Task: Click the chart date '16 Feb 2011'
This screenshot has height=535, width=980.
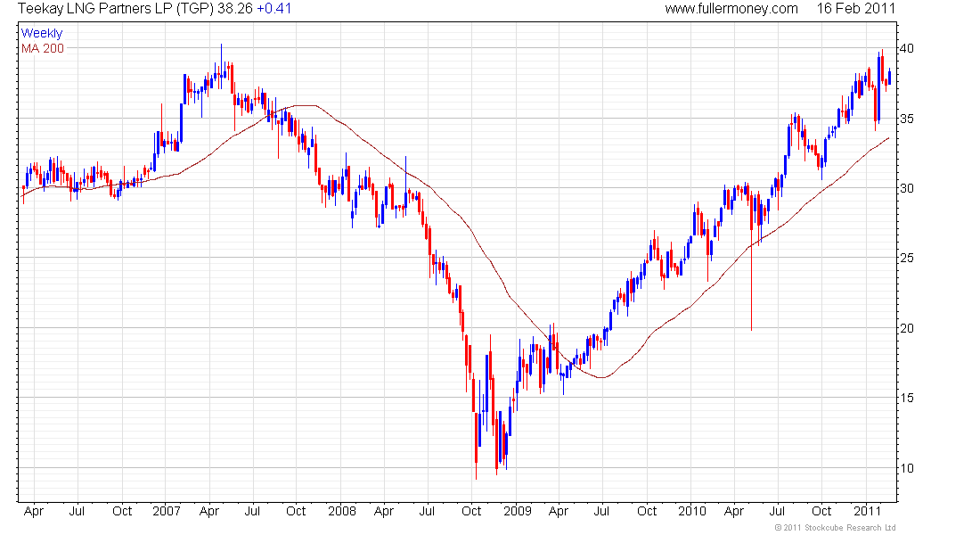Action: pyautogui.click(x=855, y=9)
